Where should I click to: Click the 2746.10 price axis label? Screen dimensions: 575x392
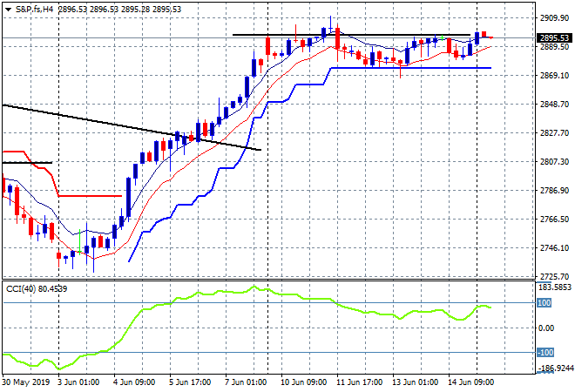pyautogui.click(x=554, y=248)
